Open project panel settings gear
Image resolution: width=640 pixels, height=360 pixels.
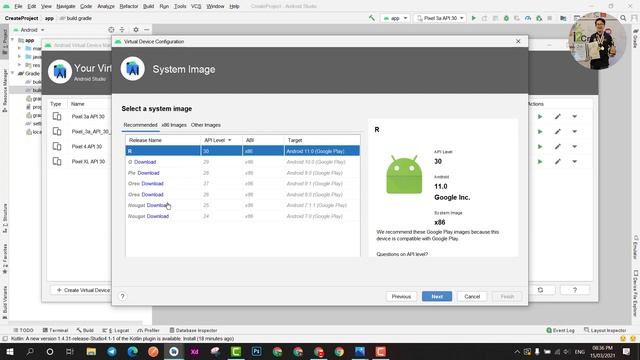click(x=136, y=30)
